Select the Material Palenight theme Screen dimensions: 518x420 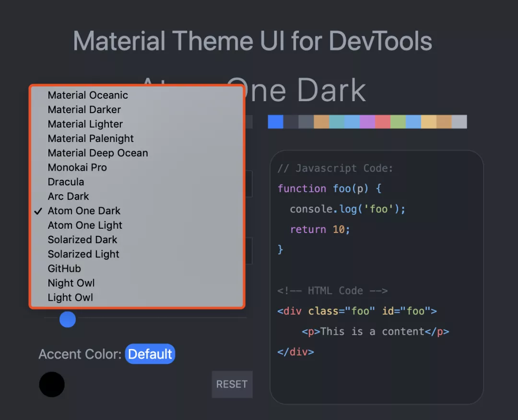137,139
